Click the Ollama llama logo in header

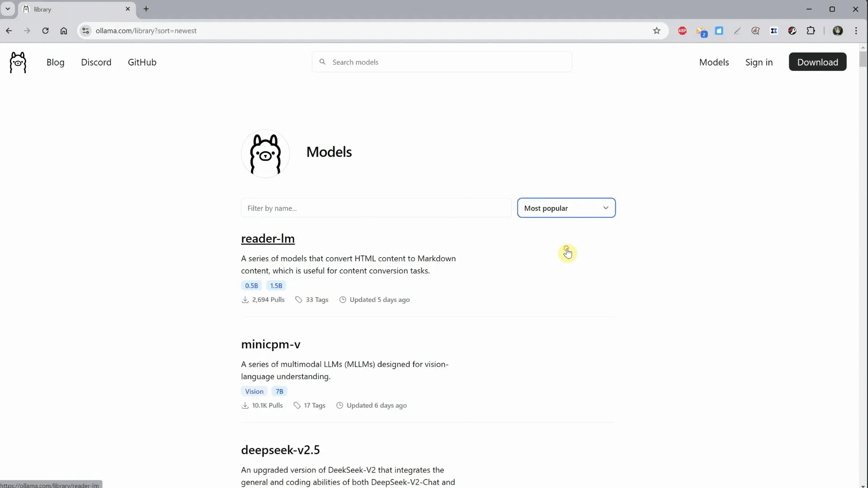pos(18,62)
